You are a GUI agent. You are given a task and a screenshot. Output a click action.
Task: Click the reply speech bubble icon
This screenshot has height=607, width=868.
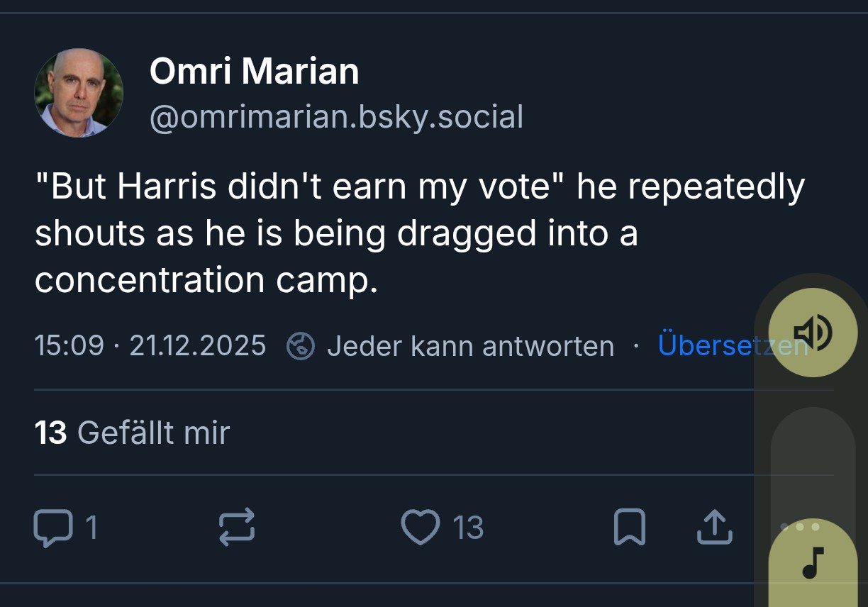click(x=53, y=528)
